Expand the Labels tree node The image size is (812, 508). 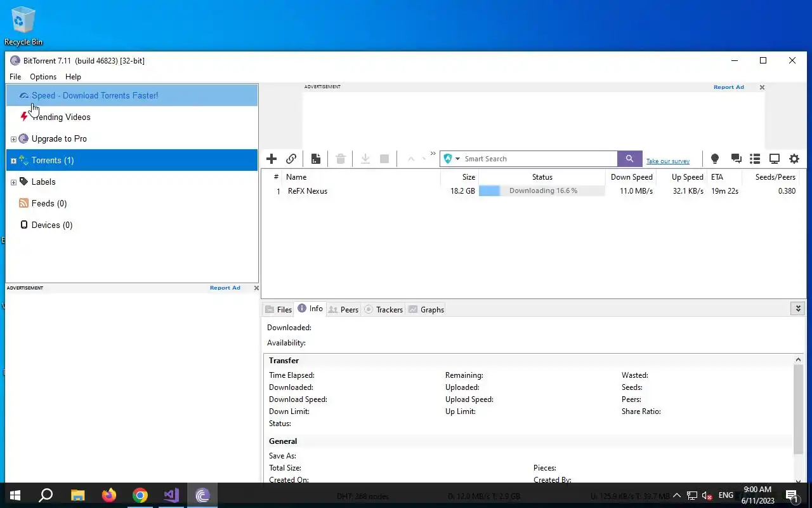click(x=13, y=182)
